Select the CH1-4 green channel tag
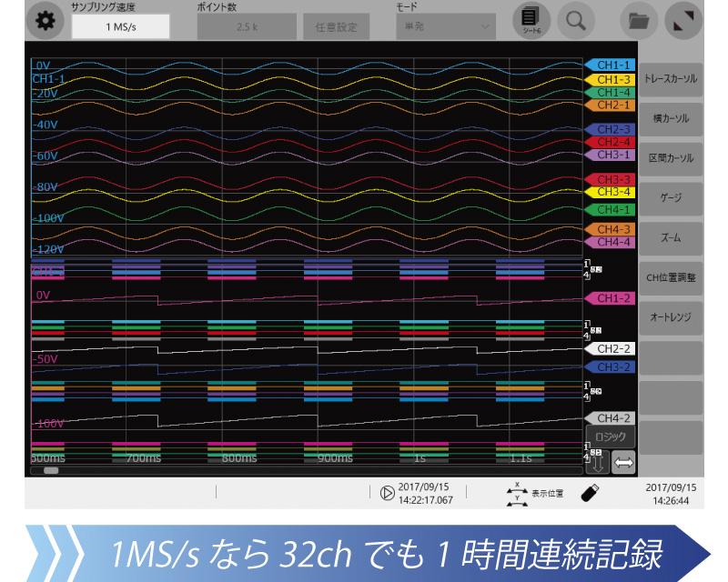The height and width of the screenshot is (582, 728). pos(610,93)
